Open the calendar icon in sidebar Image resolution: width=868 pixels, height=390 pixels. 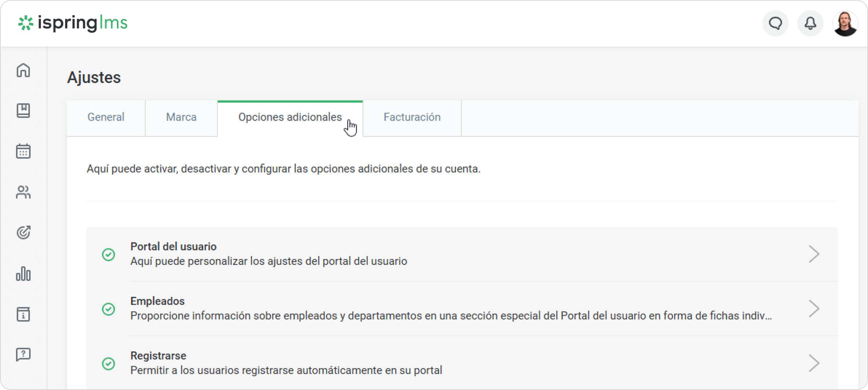tap(23, 151)
